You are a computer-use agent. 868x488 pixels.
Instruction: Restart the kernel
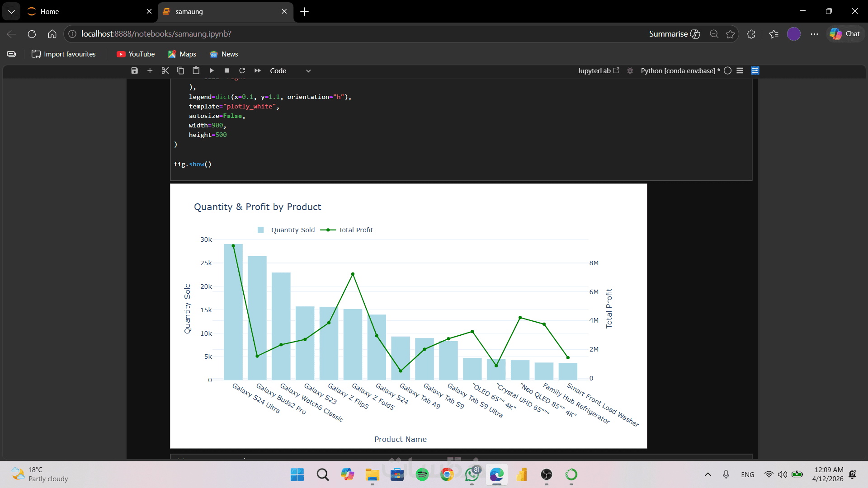242,70
